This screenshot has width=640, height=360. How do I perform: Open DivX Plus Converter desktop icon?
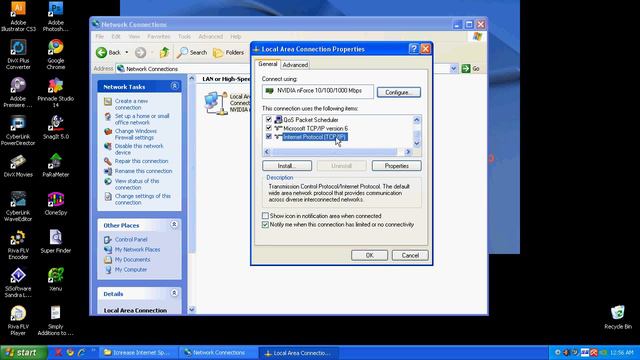pos(18,54)
